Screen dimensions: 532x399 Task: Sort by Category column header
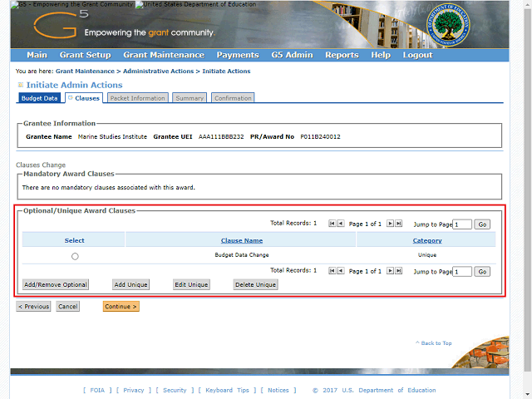click(x=427, y=240)
